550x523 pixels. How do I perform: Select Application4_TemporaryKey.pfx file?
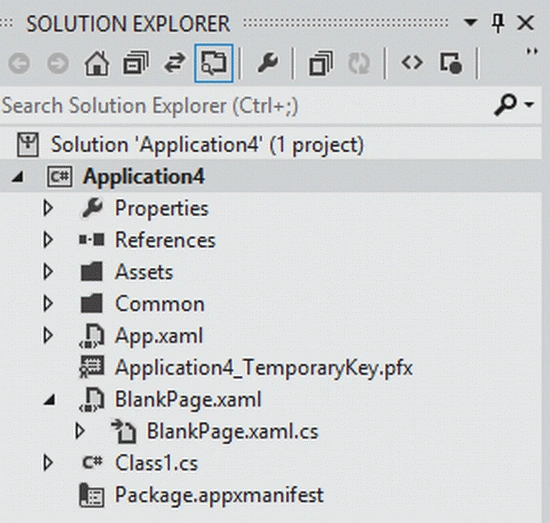tap(264, 368)
